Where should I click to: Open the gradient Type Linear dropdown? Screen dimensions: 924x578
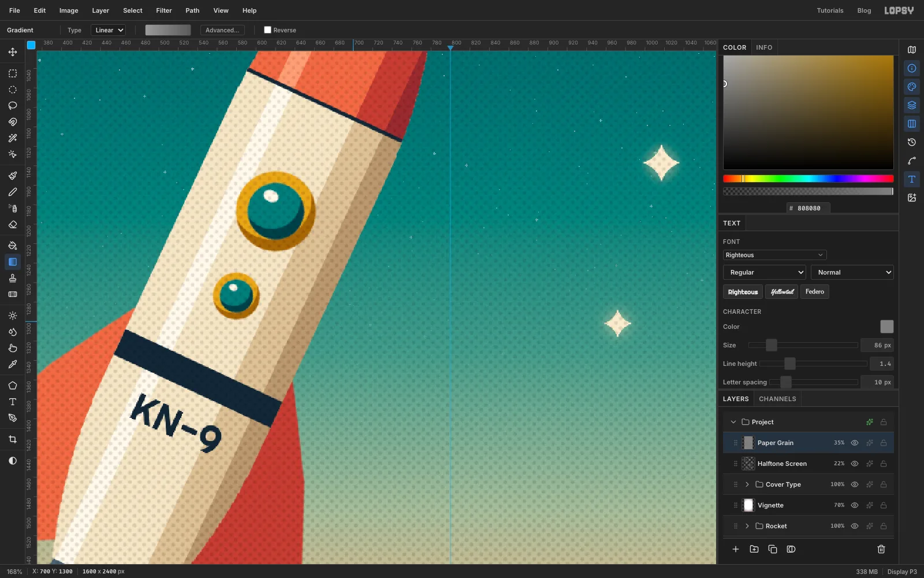(x=109, y=30)
